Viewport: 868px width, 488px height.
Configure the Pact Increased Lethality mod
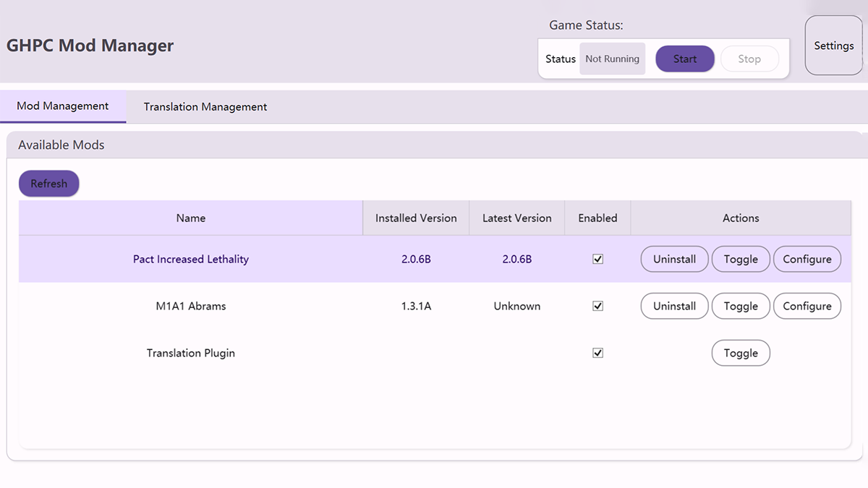(x=807, y=259)
